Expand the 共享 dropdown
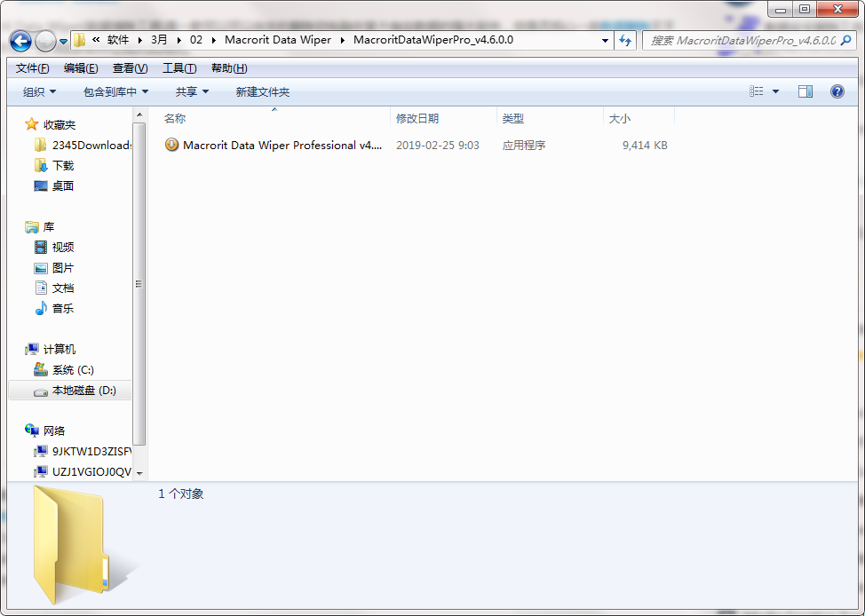 [x=192, y=92]
